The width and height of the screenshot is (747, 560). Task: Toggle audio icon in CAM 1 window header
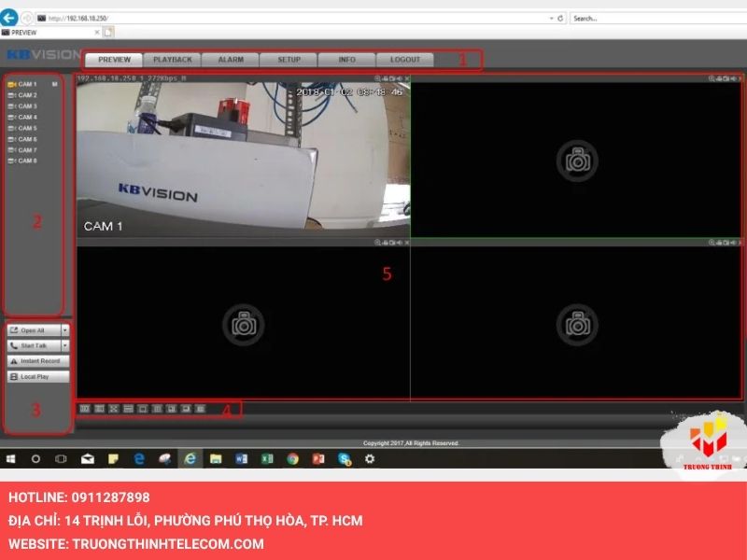(400, 78)
